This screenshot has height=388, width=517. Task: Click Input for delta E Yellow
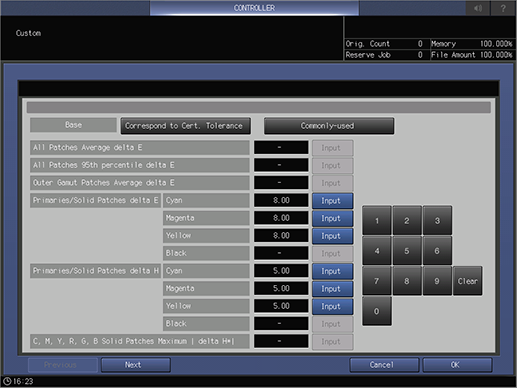point(332,236)
